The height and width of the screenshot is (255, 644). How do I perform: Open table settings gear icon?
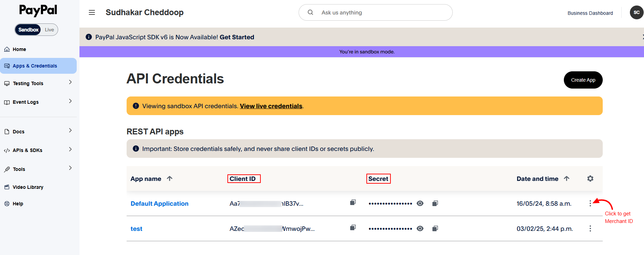tap(590, 178)
